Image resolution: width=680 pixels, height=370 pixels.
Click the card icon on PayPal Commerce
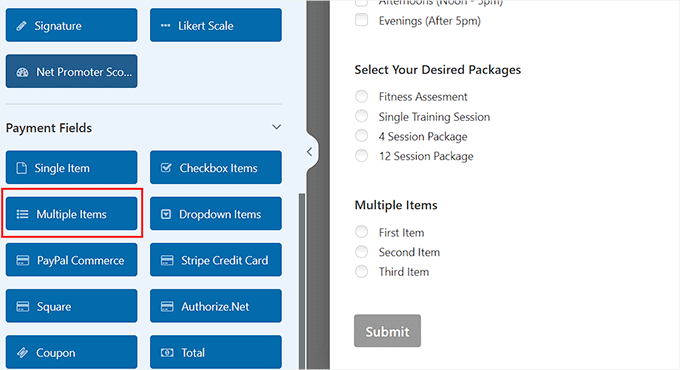(23, 260)
